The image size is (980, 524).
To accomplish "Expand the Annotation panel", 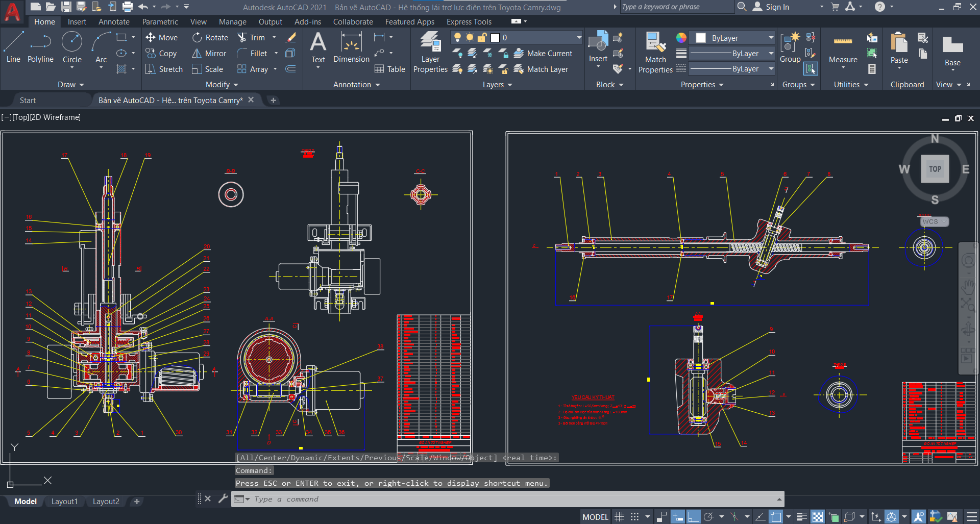I will coord(356,84).
